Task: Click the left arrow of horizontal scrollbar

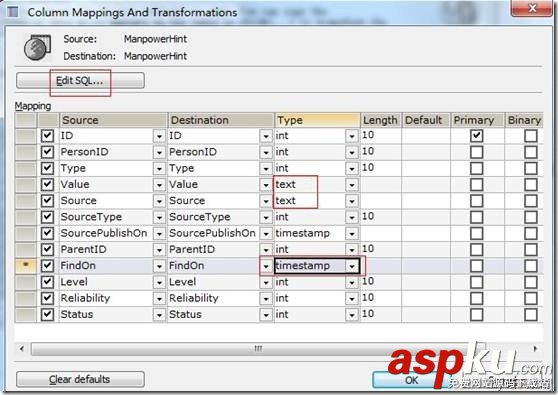Action: [x=22, y=348]
